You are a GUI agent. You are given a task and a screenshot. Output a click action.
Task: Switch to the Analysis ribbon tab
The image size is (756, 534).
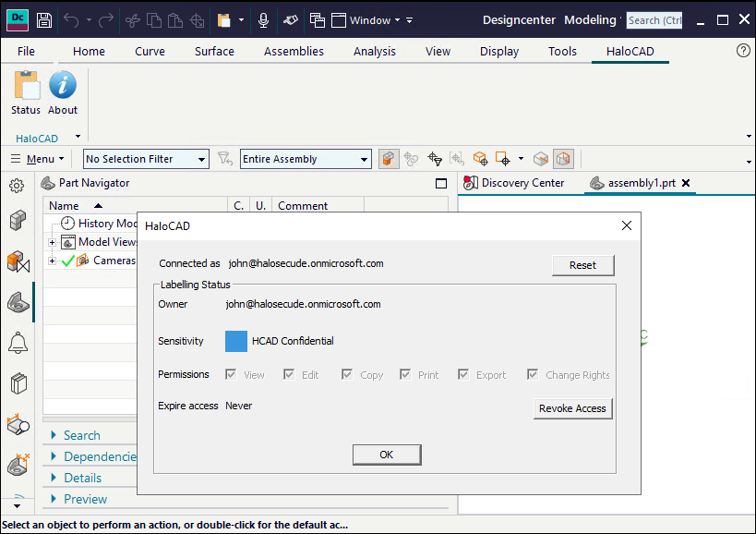tap(374, 51)
